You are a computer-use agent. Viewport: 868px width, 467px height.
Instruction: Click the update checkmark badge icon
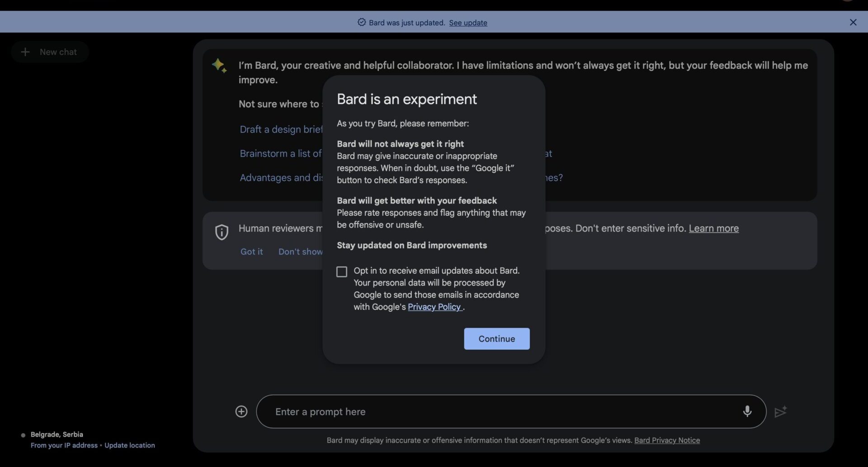click(362, 22)
